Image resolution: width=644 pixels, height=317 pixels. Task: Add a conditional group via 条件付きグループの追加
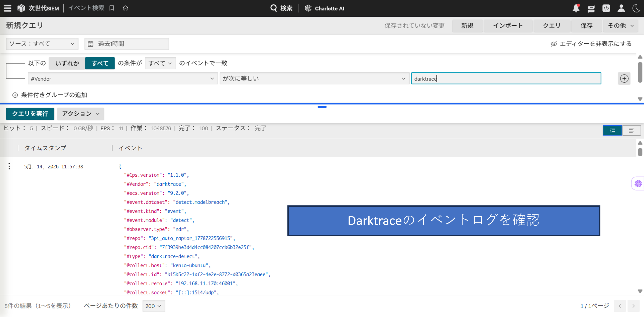click(x=50, y=95)
